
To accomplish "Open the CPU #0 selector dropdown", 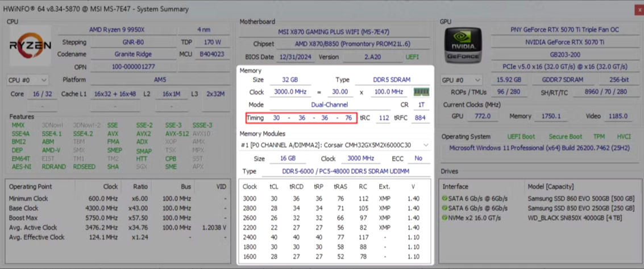I will (x=27, y=80).
